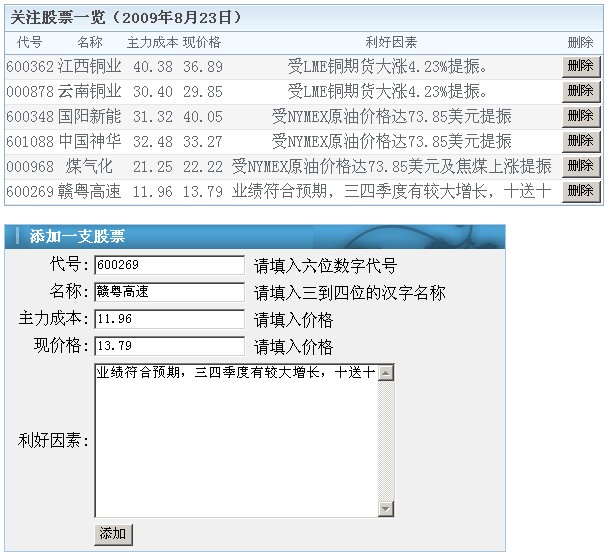Click 赣粤高速 row's 业绩符合预期 note
The width and height of the screenshot is (609, 557).
392,191
